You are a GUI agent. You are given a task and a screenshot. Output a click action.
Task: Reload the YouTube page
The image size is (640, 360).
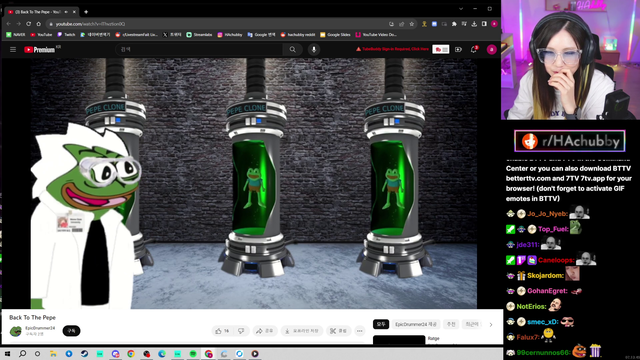(x=29, y=24)
